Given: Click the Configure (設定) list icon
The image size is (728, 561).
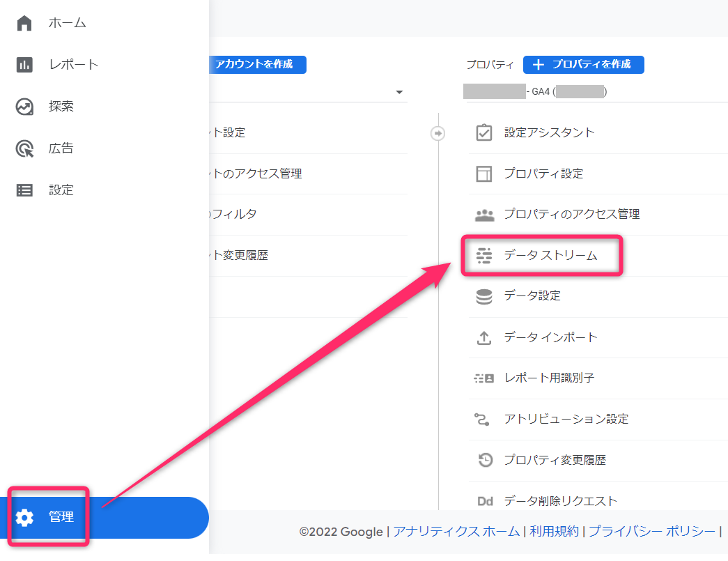Looking at the screenshot, I should (24, 190).
